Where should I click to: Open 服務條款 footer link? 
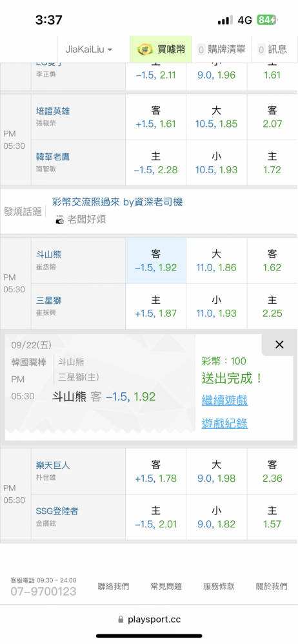click(219, 586)
